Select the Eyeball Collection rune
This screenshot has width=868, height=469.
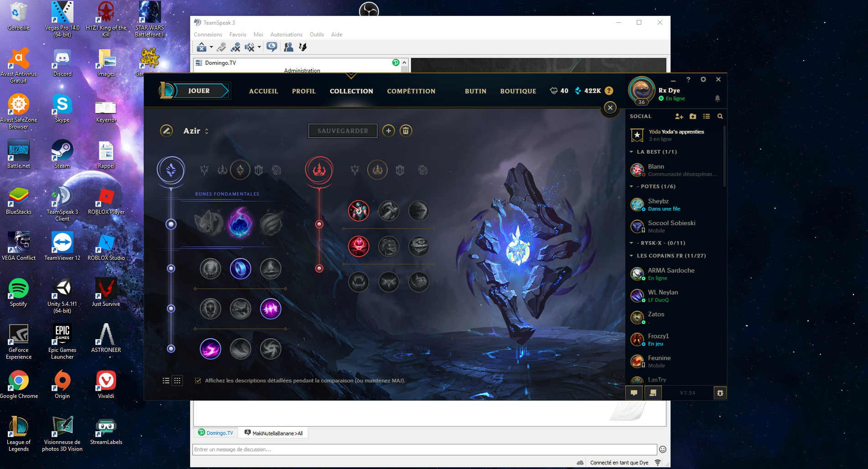(x=418, y=247)
